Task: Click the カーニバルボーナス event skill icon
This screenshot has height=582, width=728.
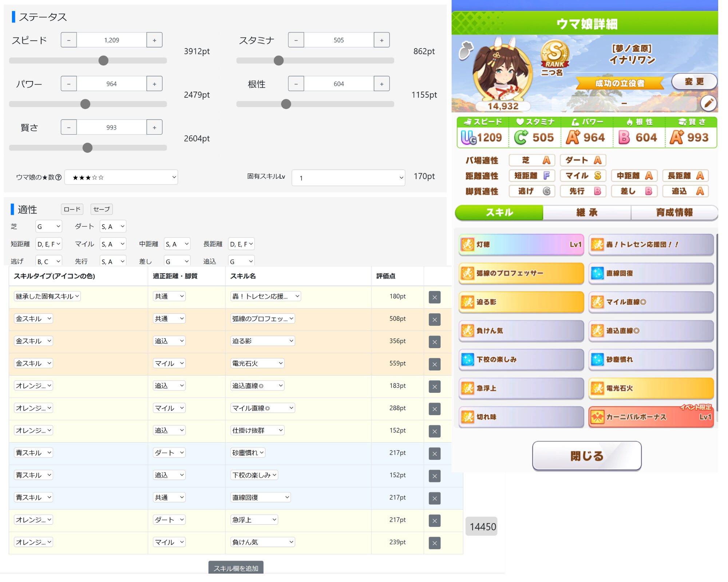Action: (597, 417)
